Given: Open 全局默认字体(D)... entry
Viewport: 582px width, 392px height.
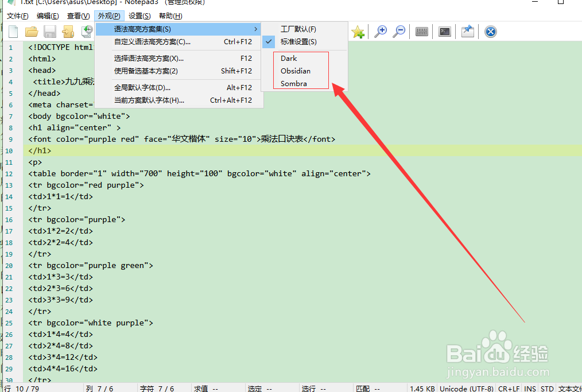Looking at the screenshot, I should [x=179, y=88].
